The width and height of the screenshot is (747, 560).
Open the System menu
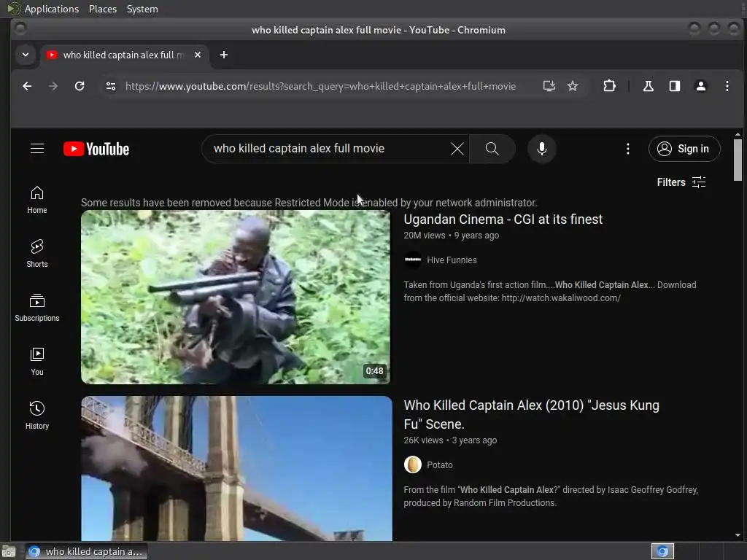pos(142,9)
